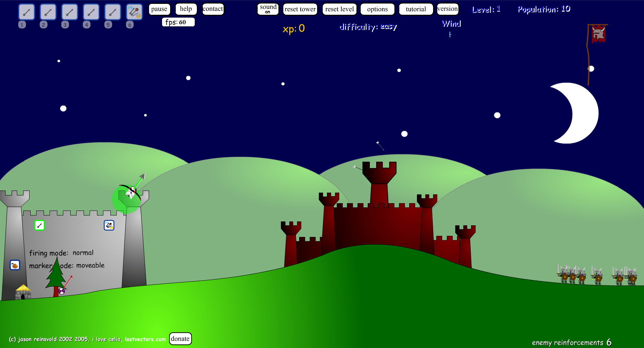Click slot number 6 badge
Image resolution: width=644 pixels, height=348 pixels.
pyautogui.click(x=130, y=25)
